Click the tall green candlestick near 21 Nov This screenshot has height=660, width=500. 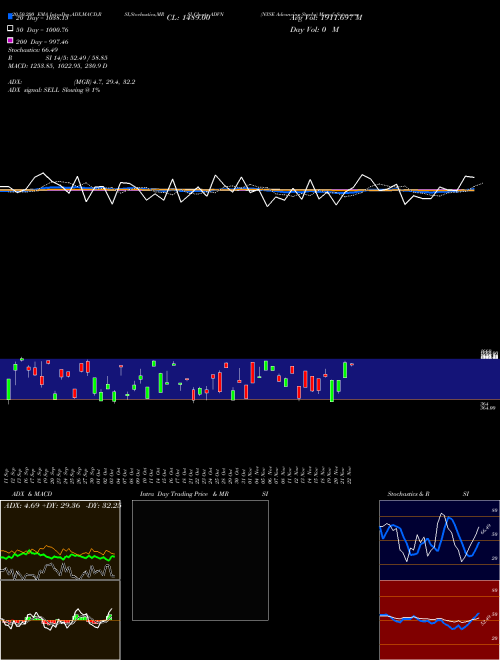coord(345,370)
